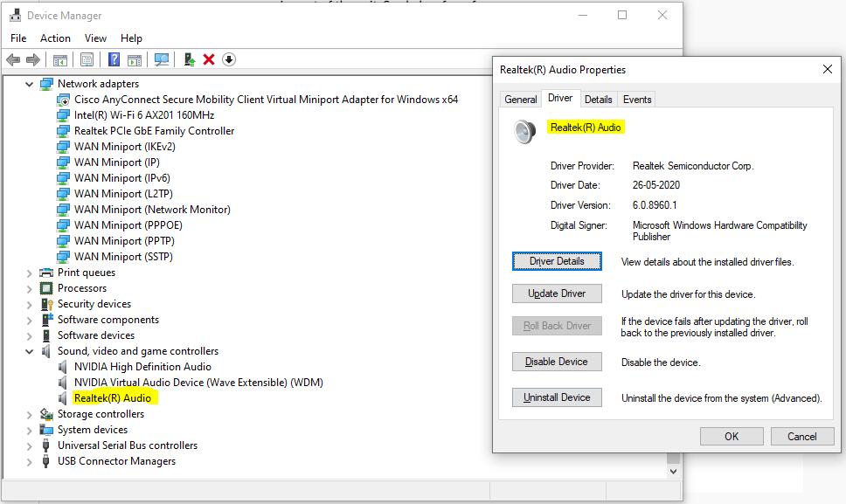846x504 pixels.
Task: Expand the Print queues node
Action: click(29, 273)
